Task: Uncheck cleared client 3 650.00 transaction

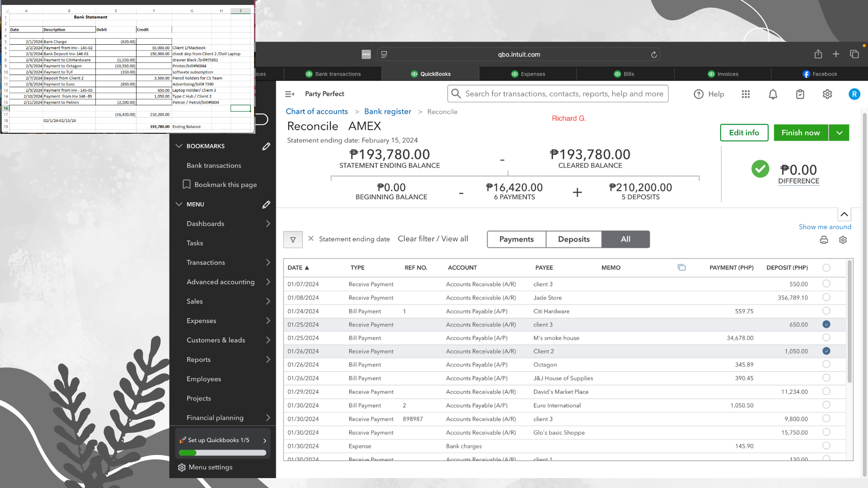Action: 826,324
